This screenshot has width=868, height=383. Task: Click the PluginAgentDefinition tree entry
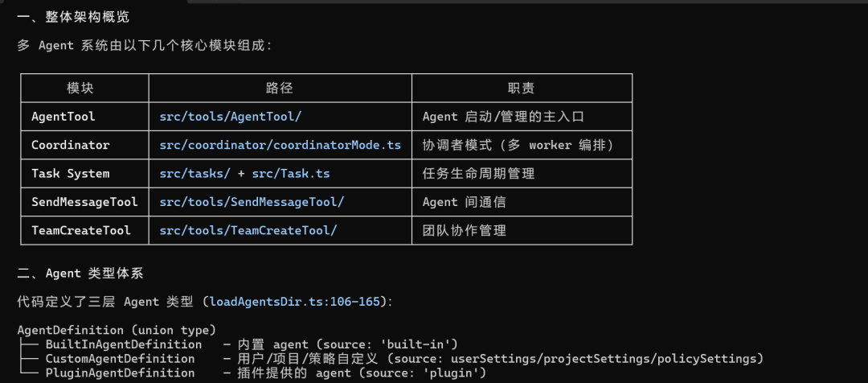point(120,373)
